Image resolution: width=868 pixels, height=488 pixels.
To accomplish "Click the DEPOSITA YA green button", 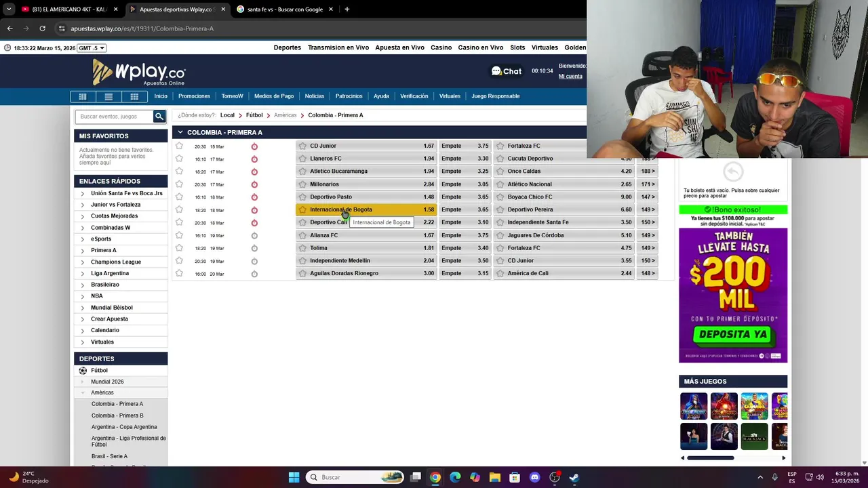I will 733,335.
